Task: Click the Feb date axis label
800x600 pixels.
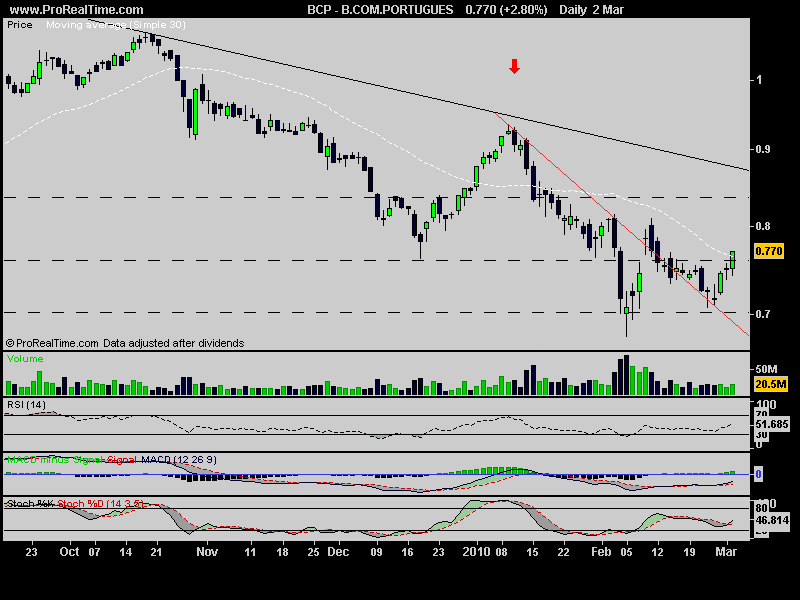Action: 601,552
